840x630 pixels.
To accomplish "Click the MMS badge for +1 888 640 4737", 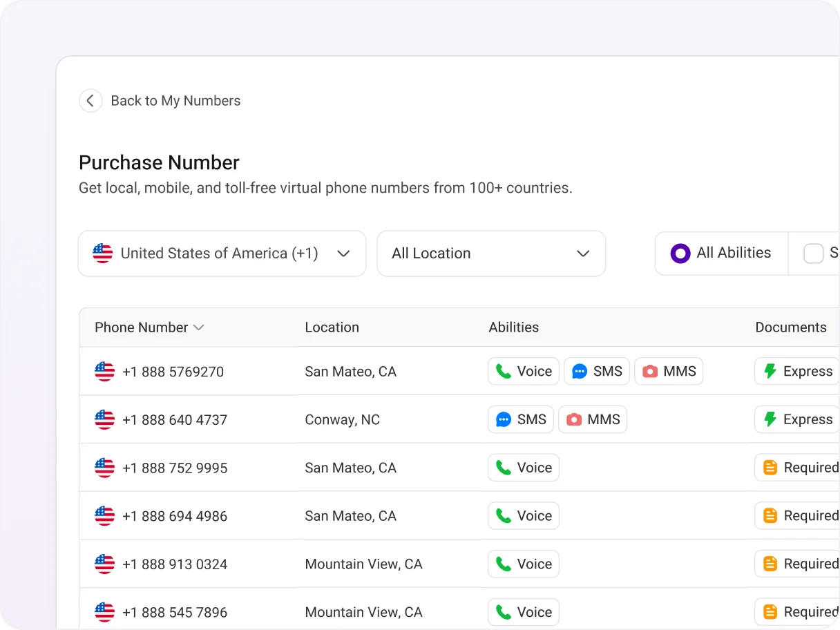I will [x=593, y=419].
